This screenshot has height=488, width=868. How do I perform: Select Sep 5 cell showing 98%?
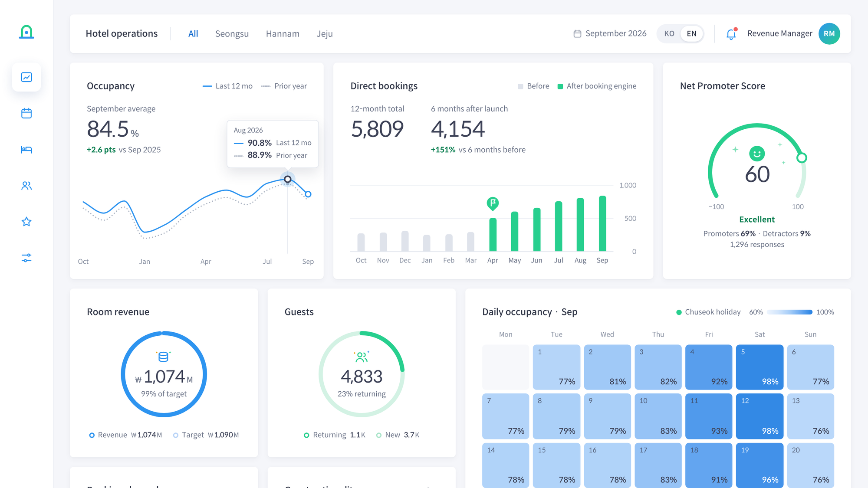[x=759, y=367]
